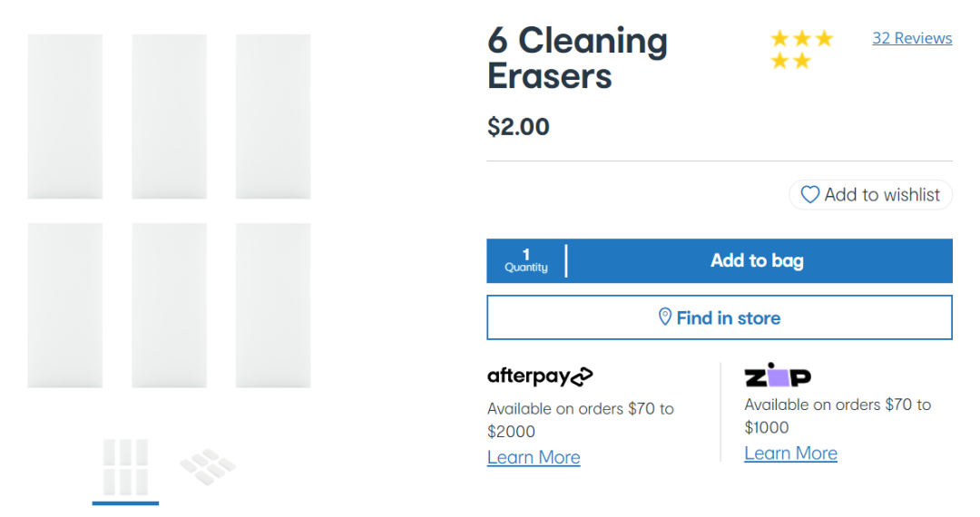980x517 pixels.
Task: Click the main product image of six erasers
Action: coord(169,211)
